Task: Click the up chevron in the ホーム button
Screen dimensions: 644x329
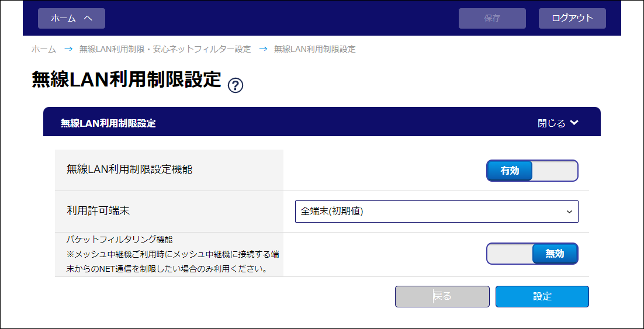Action: tap(88, 18)
